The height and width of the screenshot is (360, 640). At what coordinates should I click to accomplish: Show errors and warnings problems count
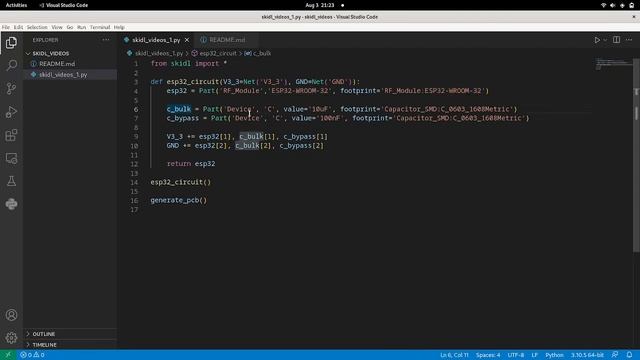[x=32, y=355]
